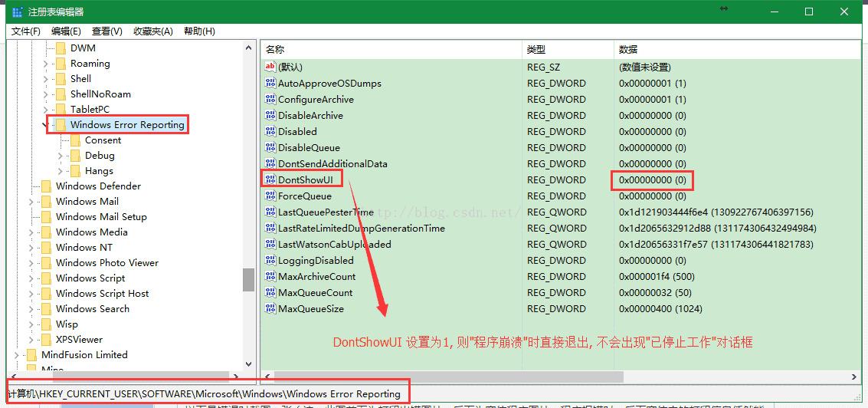Image resolution: width=868 pixels, height=408 pixels.
Task: Click the values pane horizontal scrollbar thumb
Action: click(447, 377)
